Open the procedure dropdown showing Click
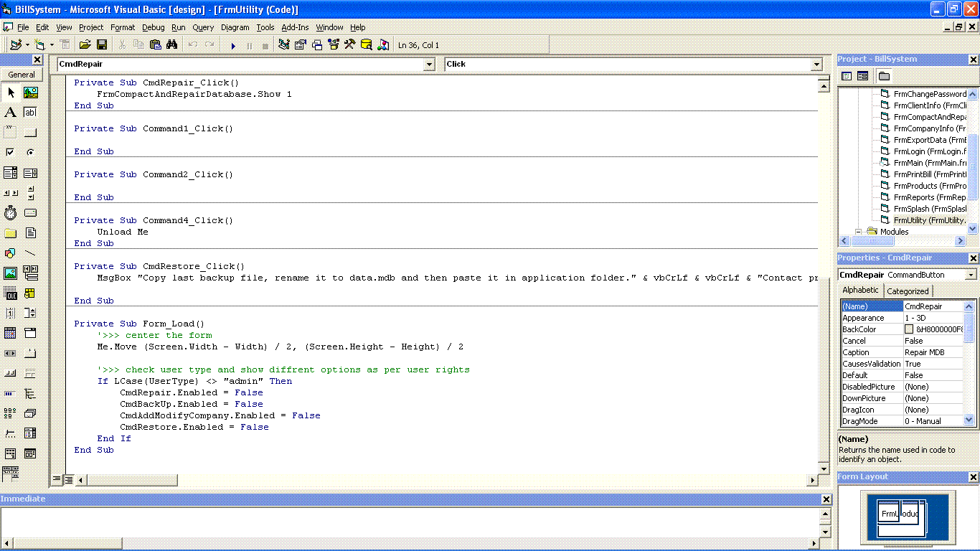Image resolution: width=980 pixels, height=551 pixels. 816,64
